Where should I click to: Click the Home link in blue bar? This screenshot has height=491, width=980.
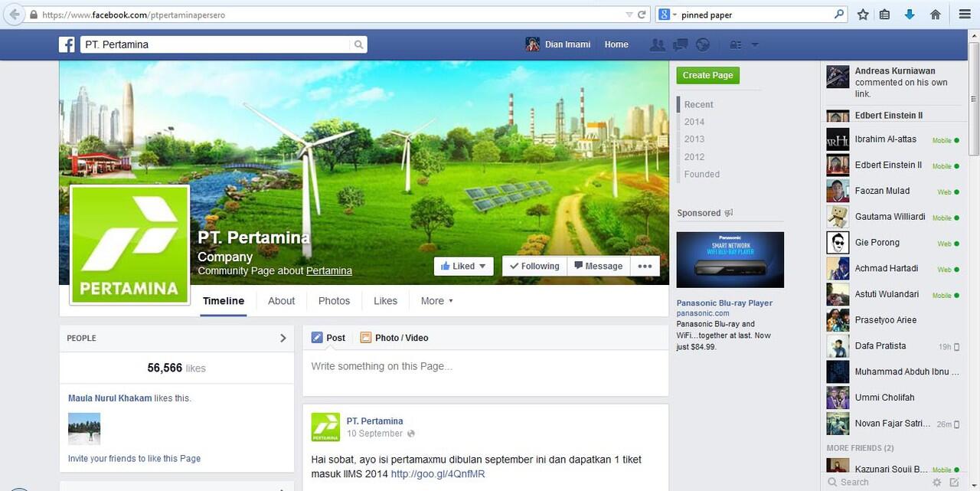point(616,44)
